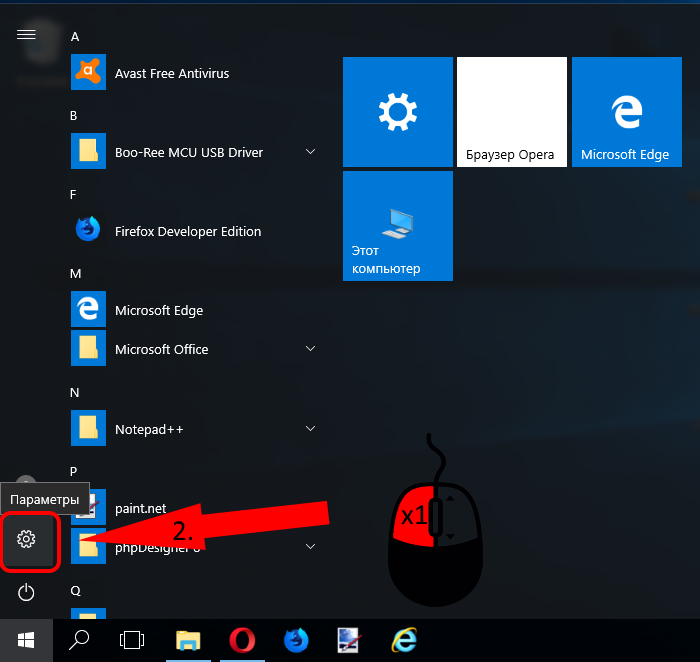Open the Этот компьютер tile
The width and height of the screenshot is (700, 662).
[398, 226]
